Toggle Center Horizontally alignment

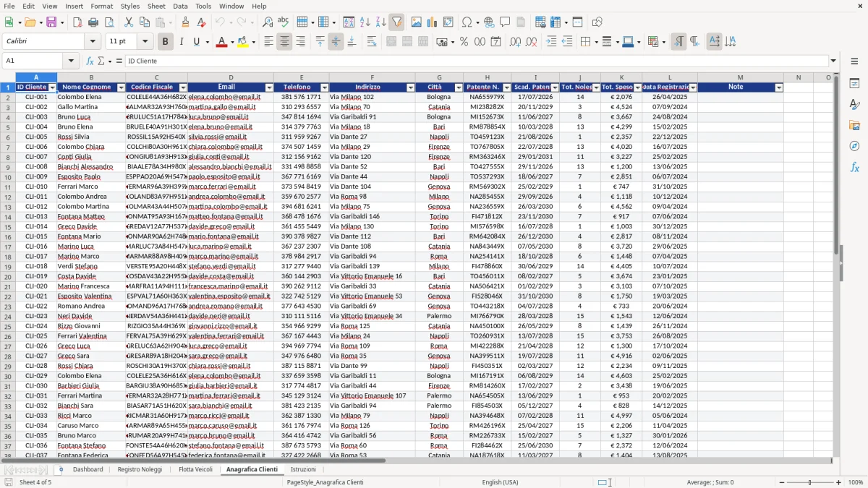coord(284,42)
